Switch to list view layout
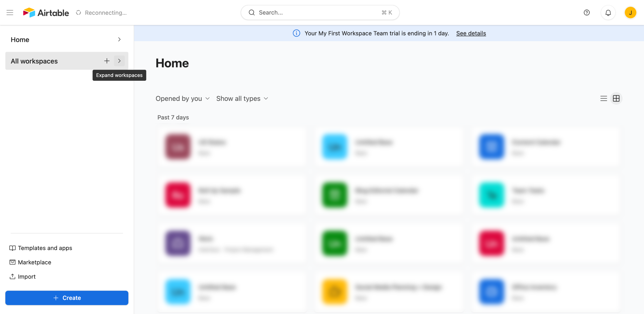The image size is (644, 314). [603, 98]
